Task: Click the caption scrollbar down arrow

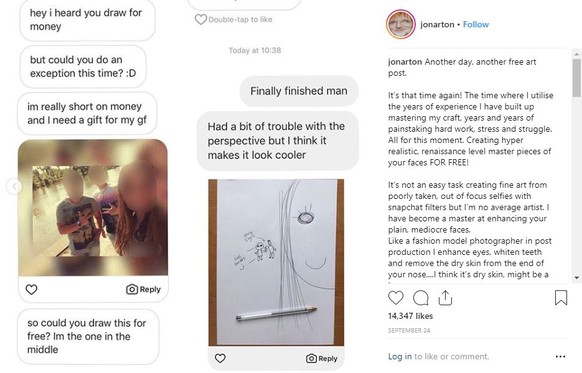Action: pyautogui.click(x=576, y=277)
